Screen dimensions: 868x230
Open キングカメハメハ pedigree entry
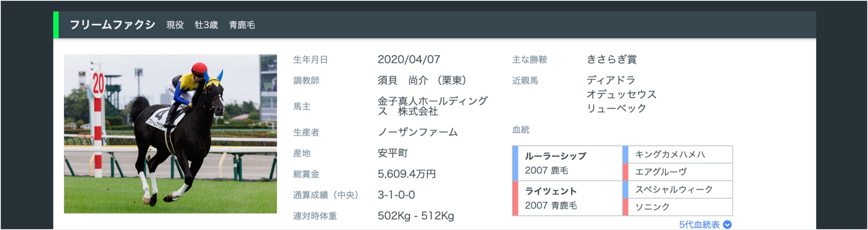(x=670, y=154)
